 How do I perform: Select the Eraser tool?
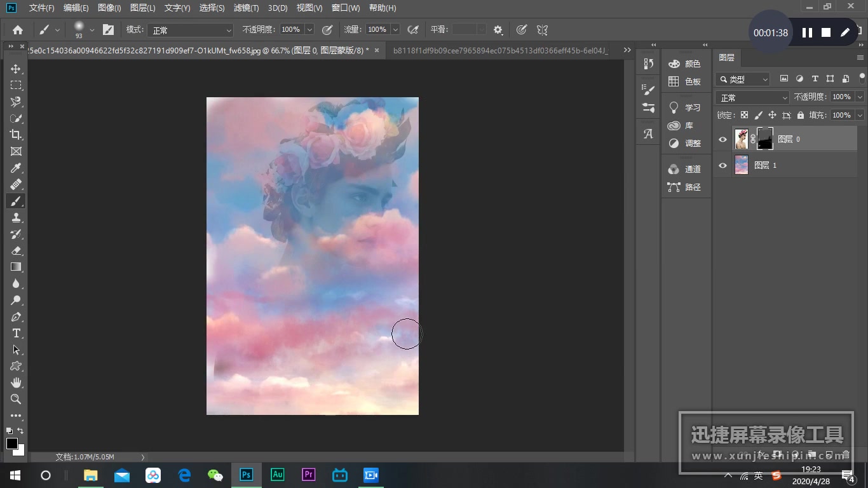coord(16,250)
